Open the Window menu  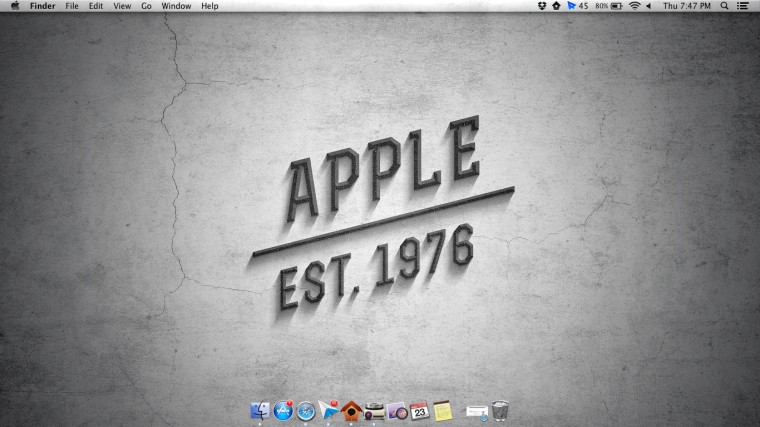click(x=176, y=6)
